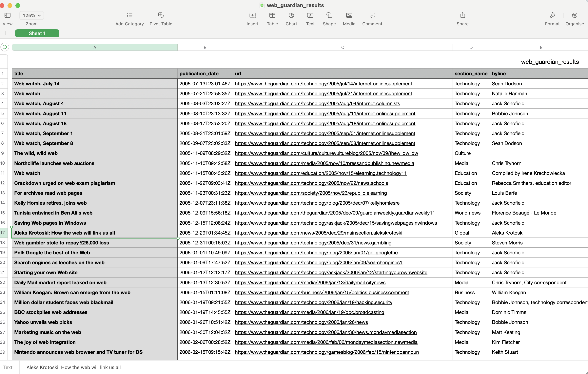
Task: Click the Share icon
Action: pyautogui.click(x=462, y=15)
